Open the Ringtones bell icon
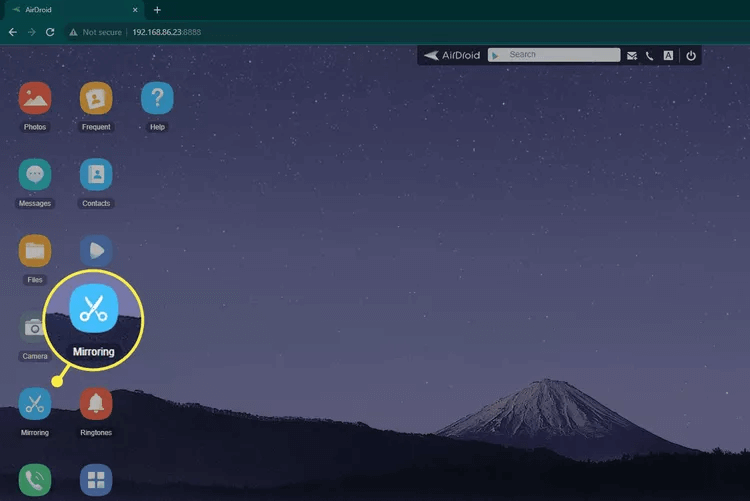This screenshot has width=750, height=501. [x=96, y=404]
